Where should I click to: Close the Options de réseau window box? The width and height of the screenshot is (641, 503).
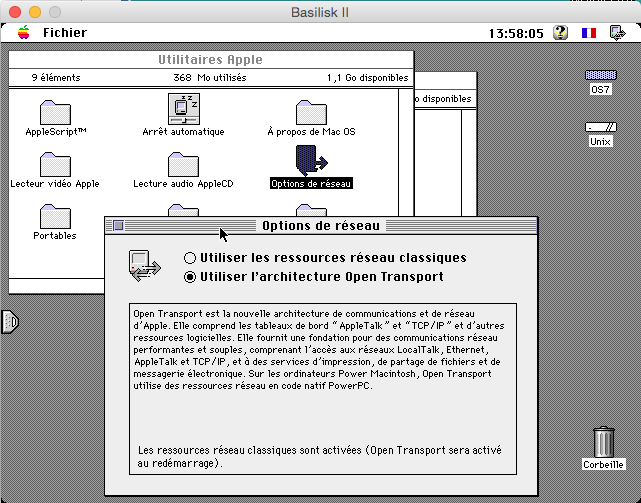point(118,225)
